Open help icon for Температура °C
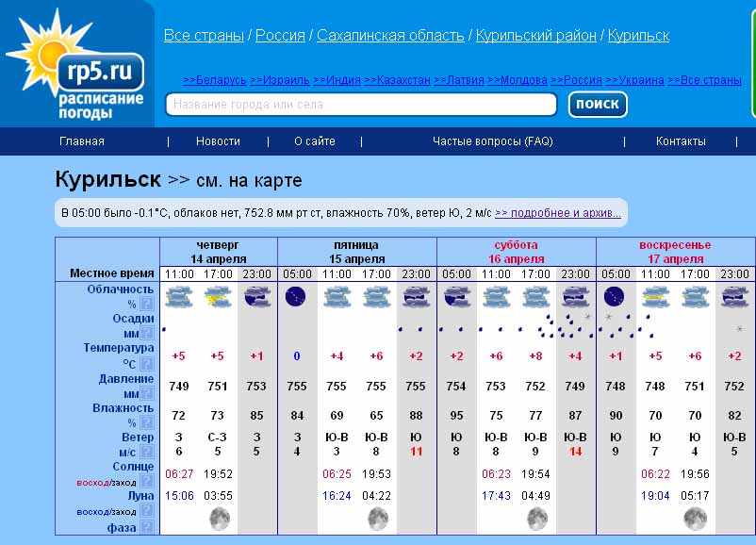This screenshot has height=545, width=756. [x=147, y=363]
